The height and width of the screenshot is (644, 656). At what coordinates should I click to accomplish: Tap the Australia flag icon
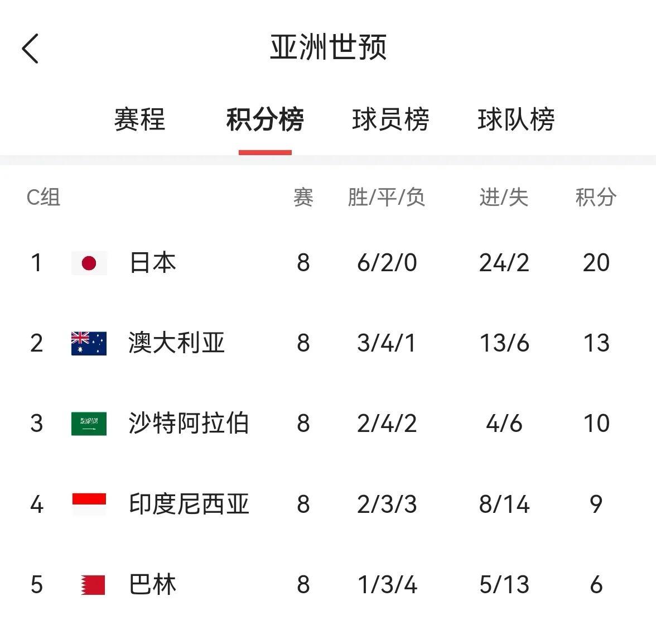pos(89,343)
